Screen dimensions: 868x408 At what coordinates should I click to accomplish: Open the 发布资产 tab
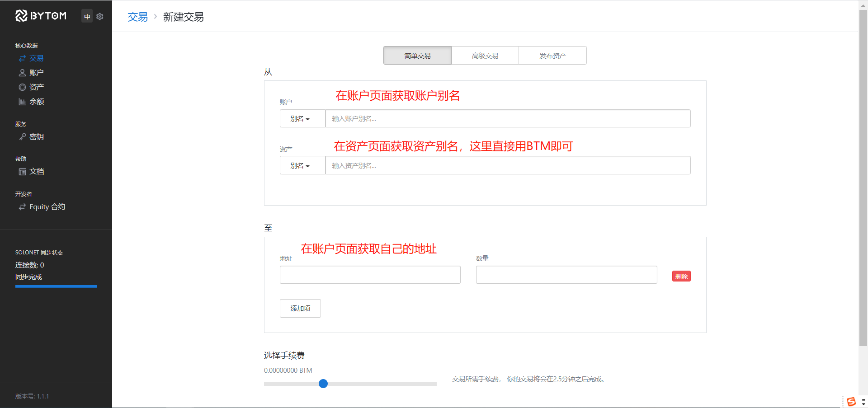pos(552,55)
